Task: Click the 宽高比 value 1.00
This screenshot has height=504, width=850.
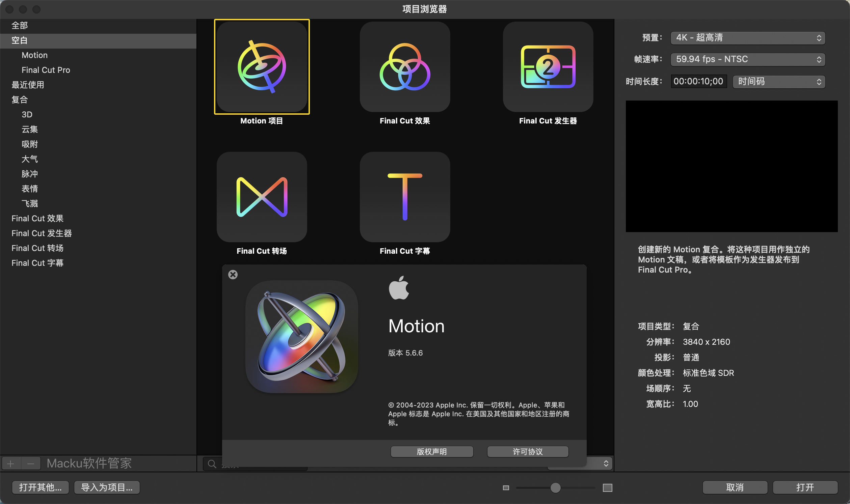Action: 690,404
